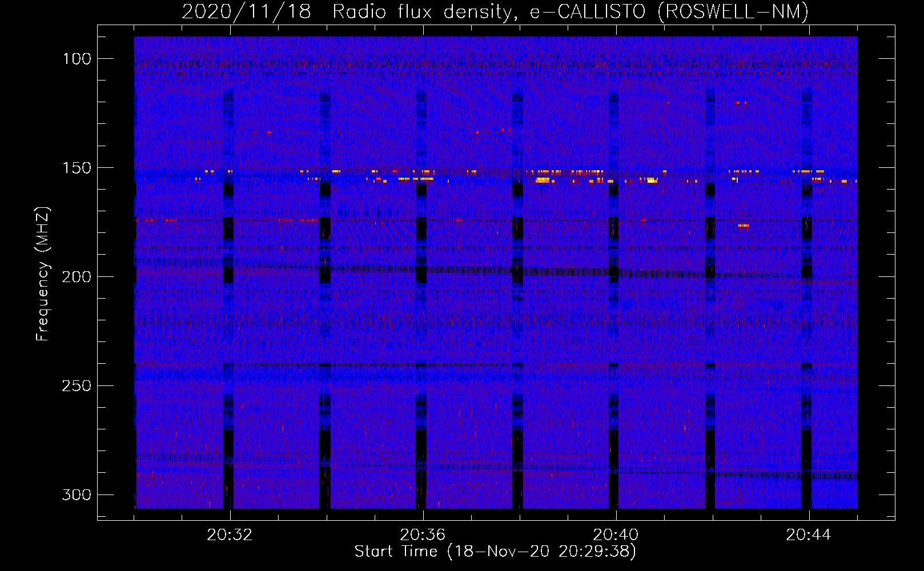Click the 300 frequency tick label
Image resolution: width=924 pixels, height=571 pixels.
coord(77,494)
